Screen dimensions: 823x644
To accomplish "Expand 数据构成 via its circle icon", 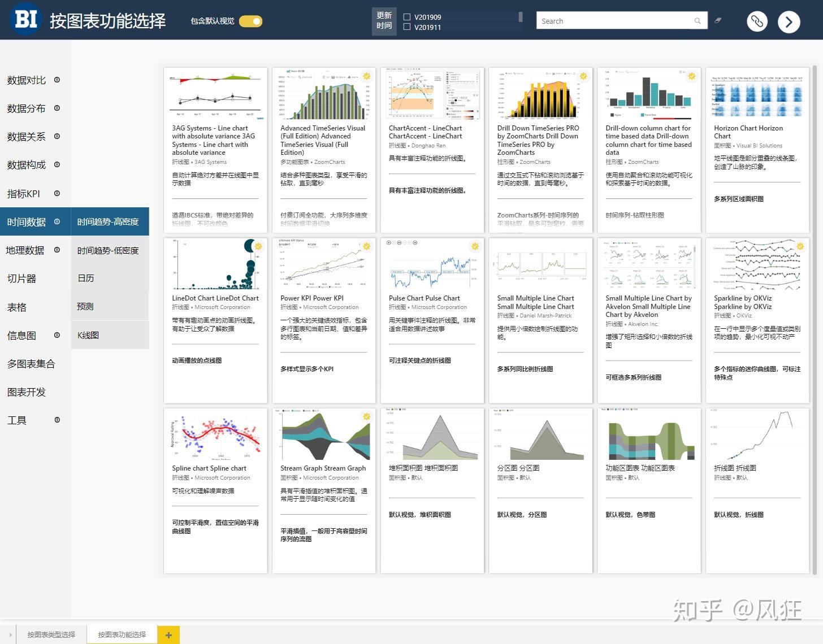I will point(57,164).
